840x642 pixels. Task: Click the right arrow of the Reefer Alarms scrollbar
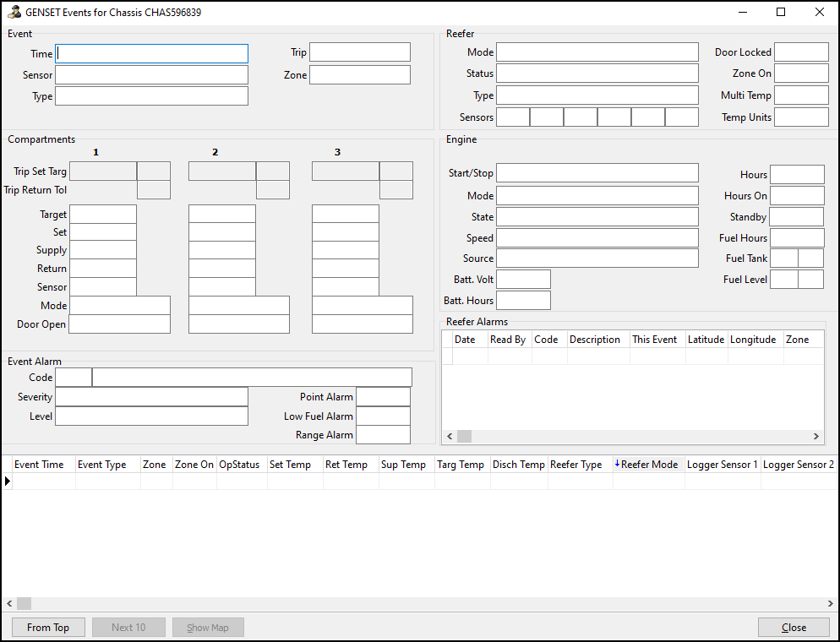[x=815, y=436]
